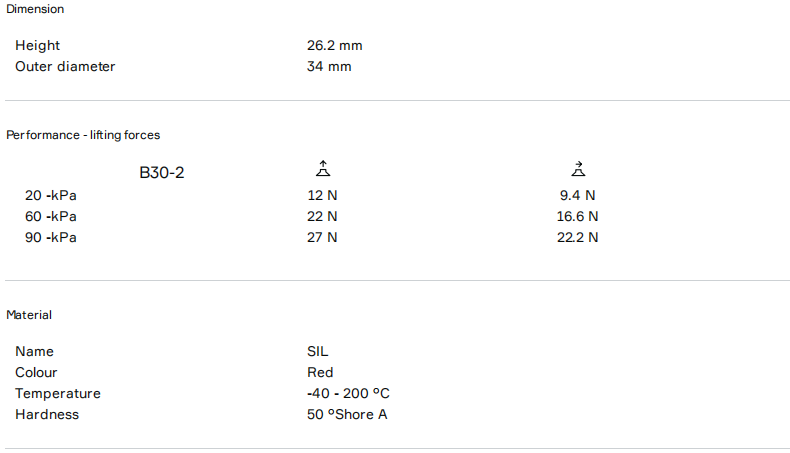Screen dimensions: 790x453
Task: Select the B30-2 model label
Action: click(x=162, y=173)
